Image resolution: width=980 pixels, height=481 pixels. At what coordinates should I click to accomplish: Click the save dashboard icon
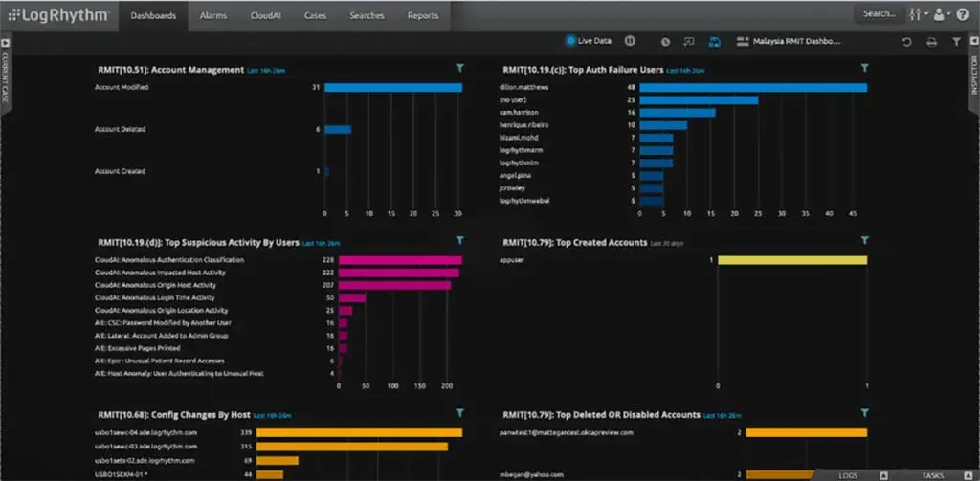(714, 42)
